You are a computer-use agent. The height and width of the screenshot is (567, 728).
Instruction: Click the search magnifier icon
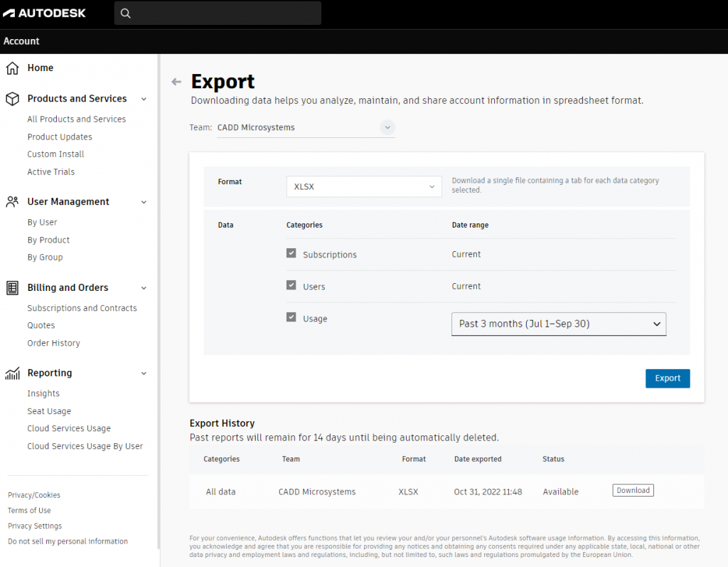[x=125, y=13]
